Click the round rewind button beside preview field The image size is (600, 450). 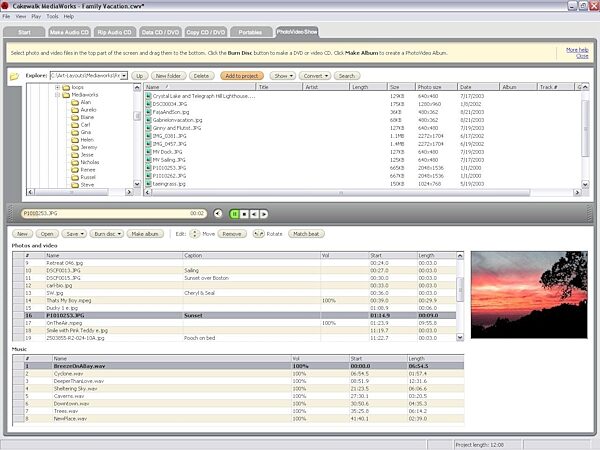pos(218,213)
